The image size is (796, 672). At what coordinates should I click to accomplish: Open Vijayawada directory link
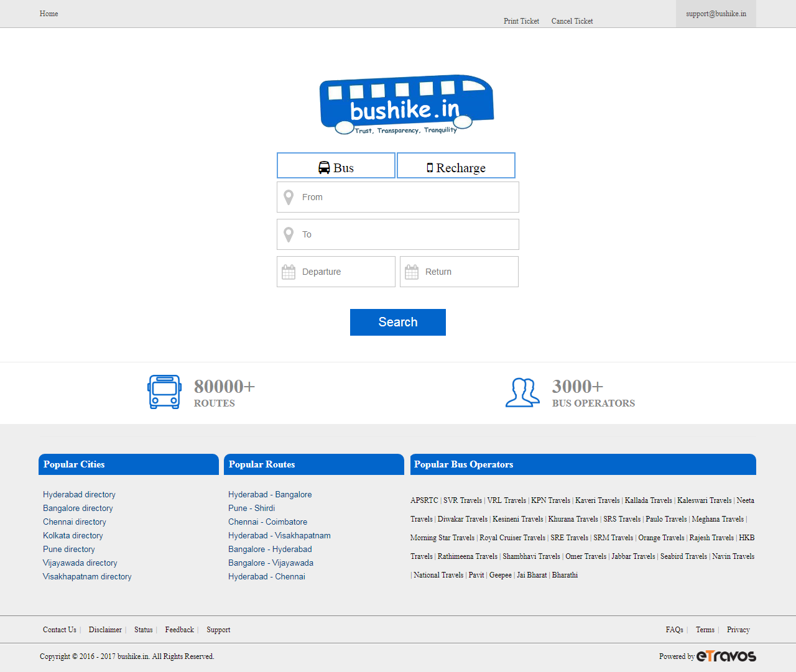(80, 563)
